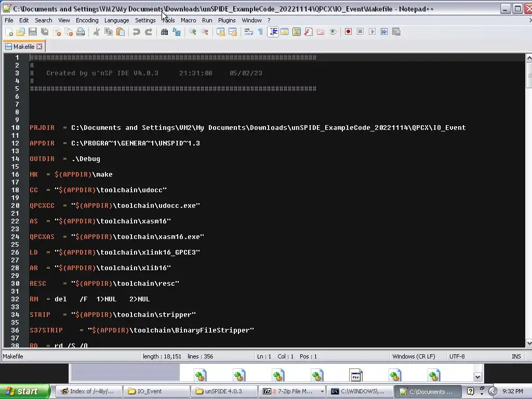Toggle synchronized vertical scrolling
The height and width of the screenshot is (399, 532).
click(x=221, y=32)
